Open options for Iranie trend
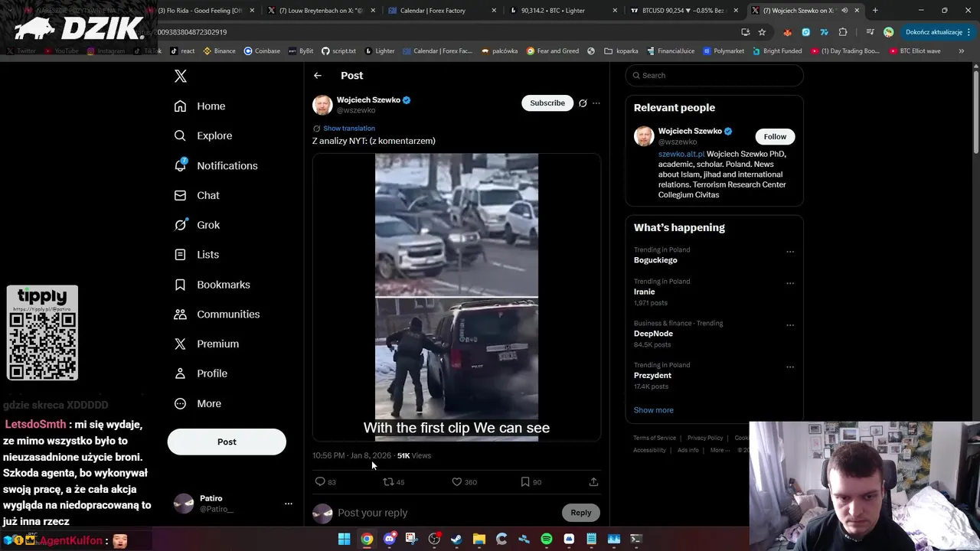This screenshot has width=980, height=551. click(x=790, y=283)
